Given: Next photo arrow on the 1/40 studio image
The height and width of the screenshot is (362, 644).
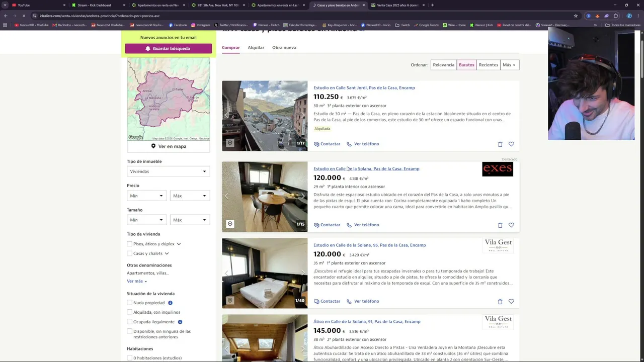Looking at the screenshot, I should click(302, 273).
